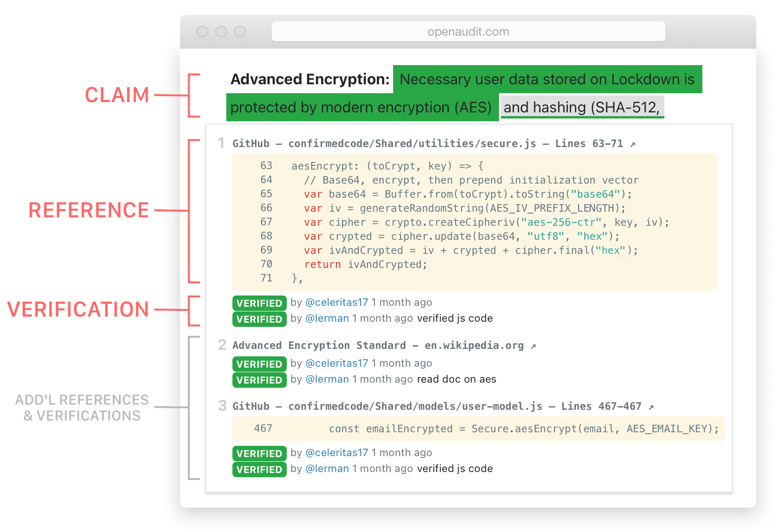Click VERIFIED badge by celeritas17 under Wikipedia reference
This screenshot has height=532, width=775.
click(x=259, y=364)
